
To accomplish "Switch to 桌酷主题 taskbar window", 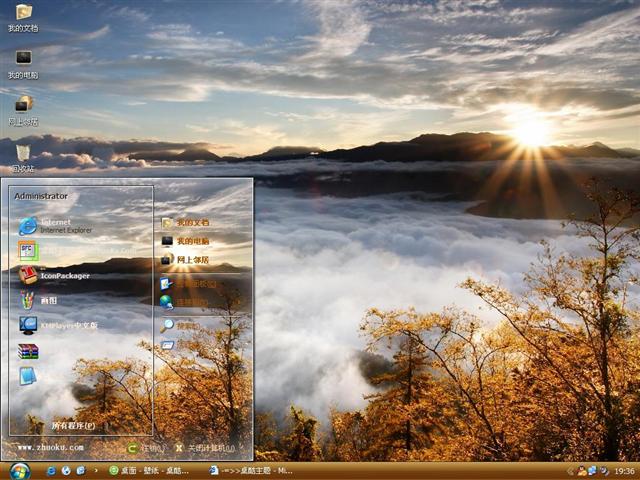I will [x=251, y=471].
